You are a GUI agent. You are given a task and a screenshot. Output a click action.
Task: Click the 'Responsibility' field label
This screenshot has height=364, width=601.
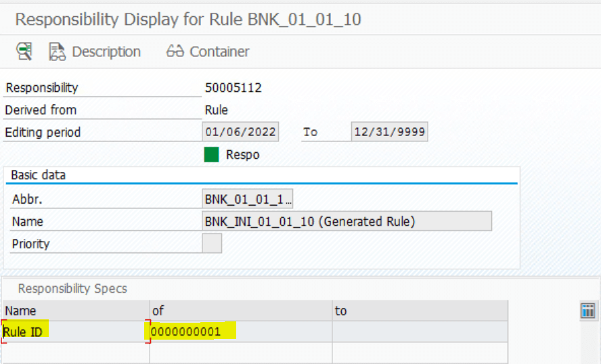(x=42, y=88)
